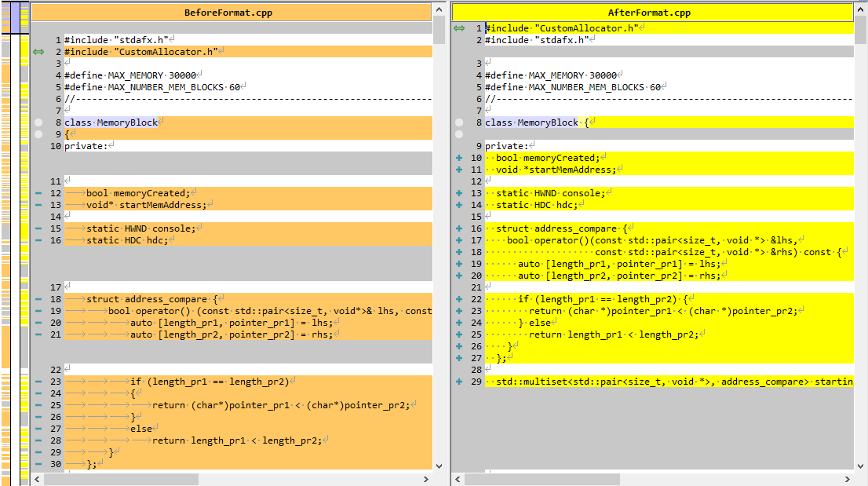The width and height of the screenshot is (868, 486).
Task: Select the AfterFormat.cpp pane header
Action: [651, 12]
